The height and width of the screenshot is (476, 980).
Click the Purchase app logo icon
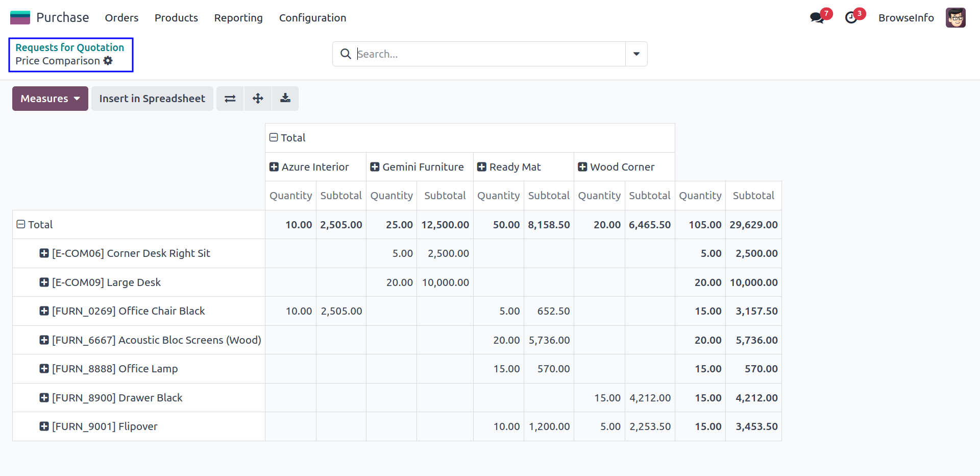20,18
